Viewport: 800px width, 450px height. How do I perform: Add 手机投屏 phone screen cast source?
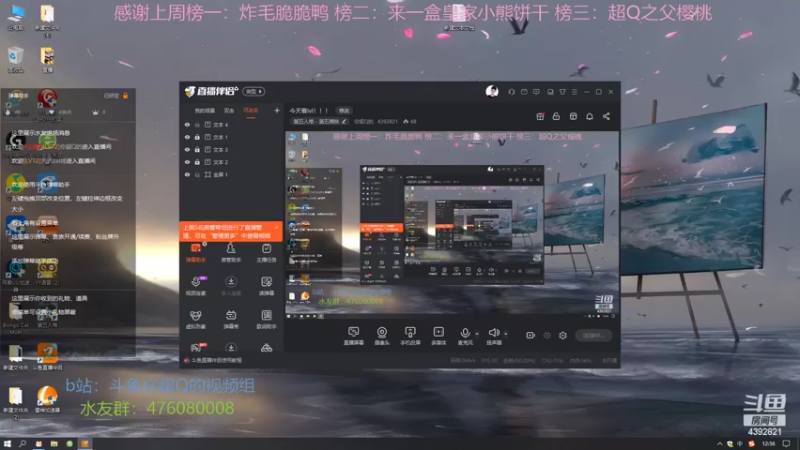point(410,336)
